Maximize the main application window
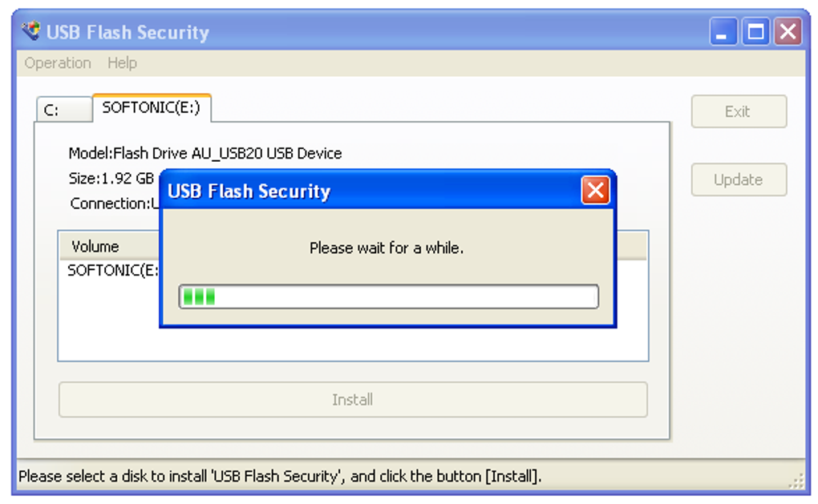Screen dimensions: 818x504 [x=755, y=32]
